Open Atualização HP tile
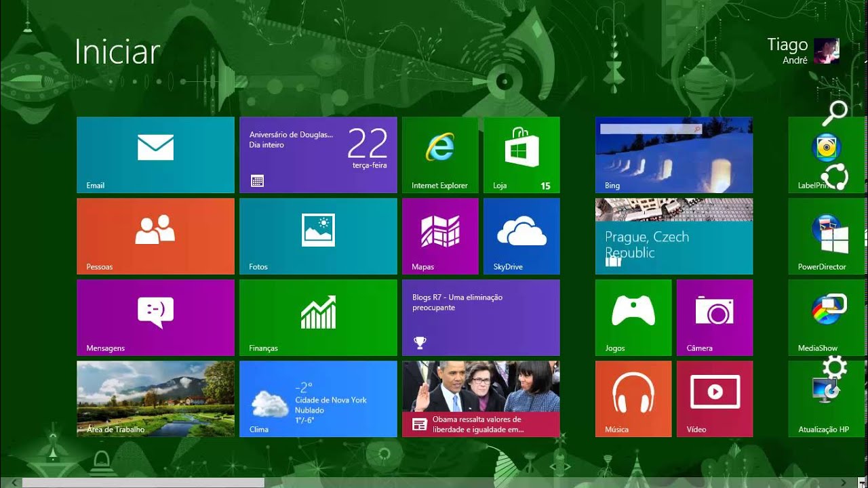The height and width of the screenshot is (488, 868). pos(828,399)
